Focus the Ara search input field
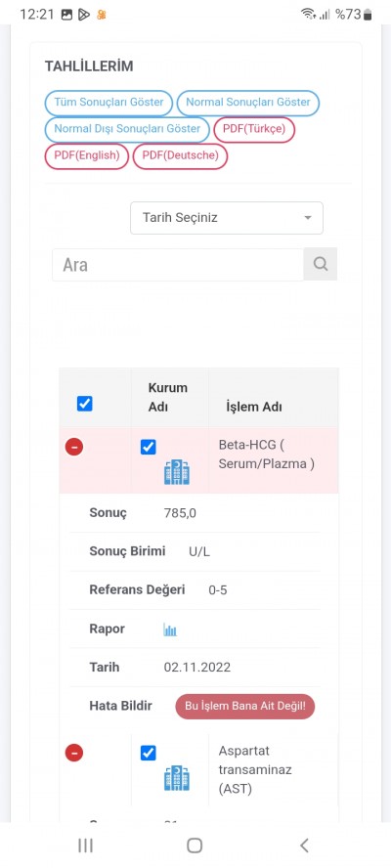 178,265
